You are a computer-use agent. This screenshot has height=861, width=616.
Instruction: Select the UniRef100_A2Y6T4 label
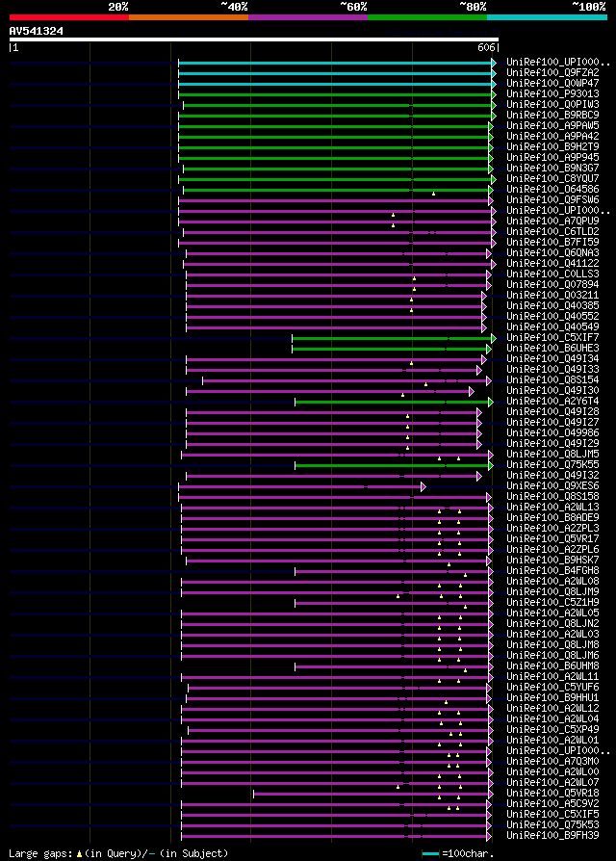tap(552, 401)
